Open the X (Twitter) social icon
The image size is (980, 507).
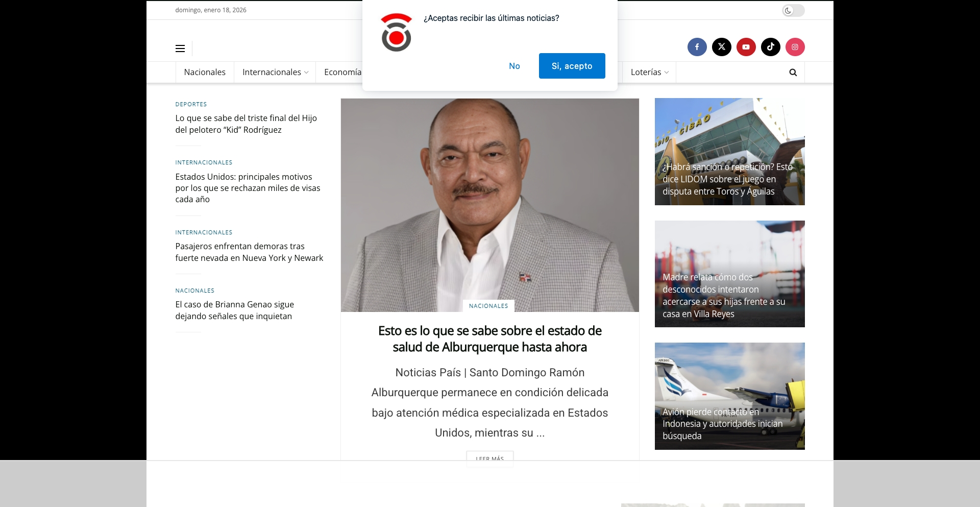[722, 47]
